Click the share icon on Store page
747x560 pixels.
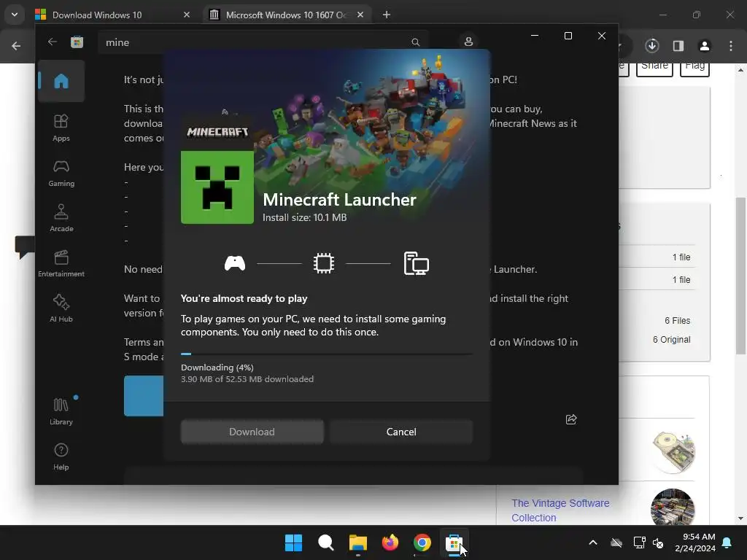[x=571, y=419]
